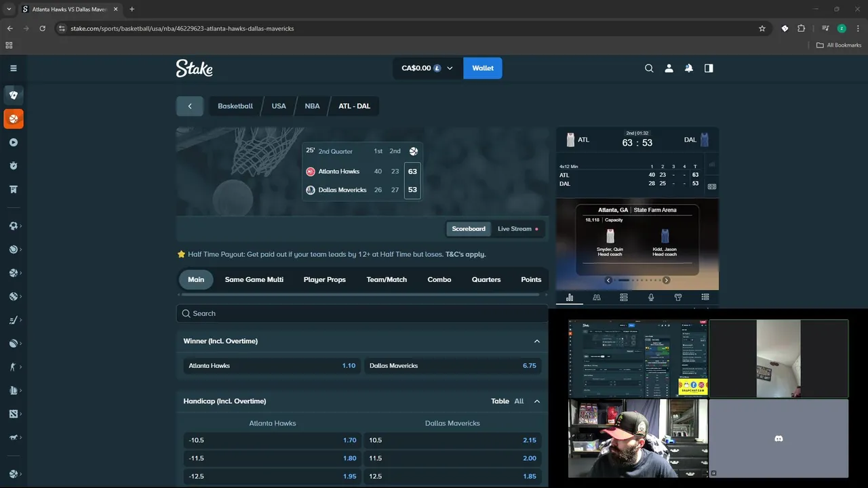868x488 pixels.
Task: Switch view to Scoreboard
Action: click(x=469, y=229)
